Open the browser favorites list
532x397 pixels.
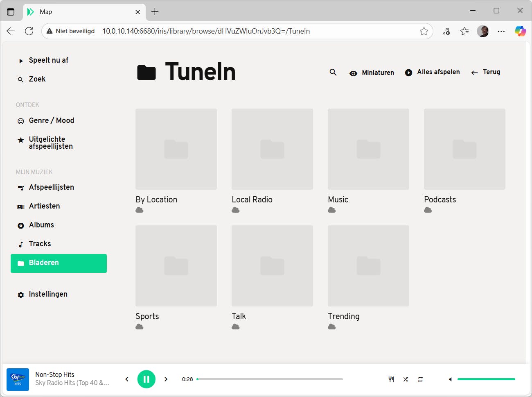(464, 31)
